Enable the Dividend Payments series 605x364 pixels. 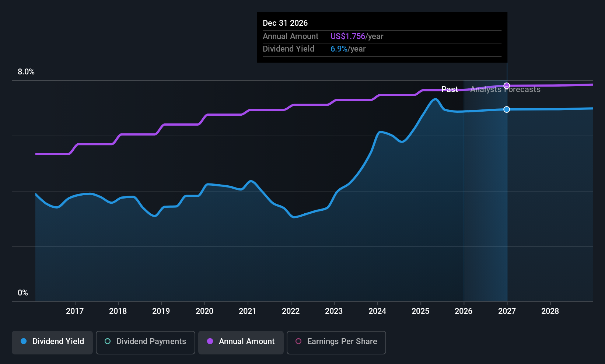146,342
